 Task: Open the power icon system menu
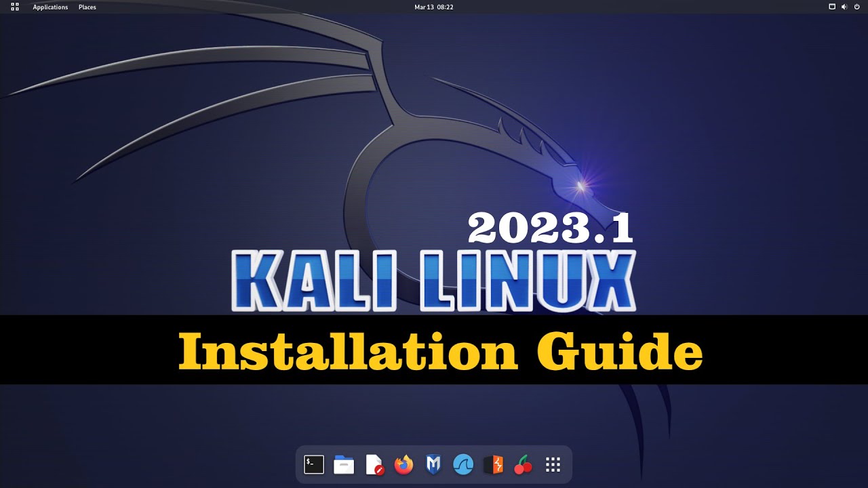[x=856, y=7]
